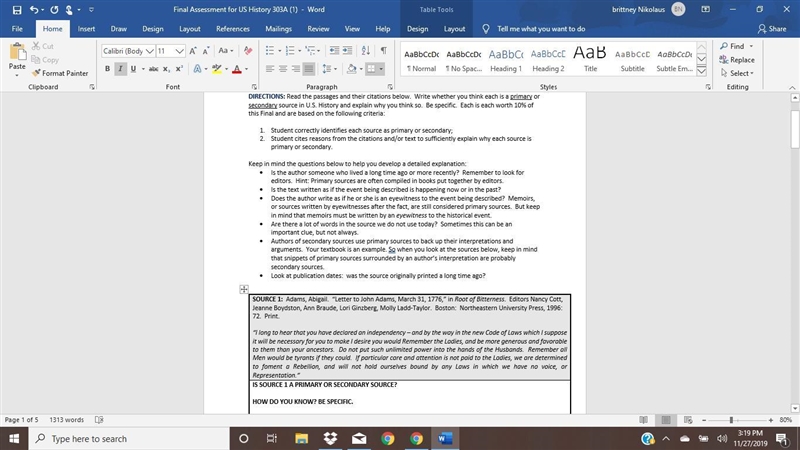Save the document using the disk icon

[x=17, y=10]
